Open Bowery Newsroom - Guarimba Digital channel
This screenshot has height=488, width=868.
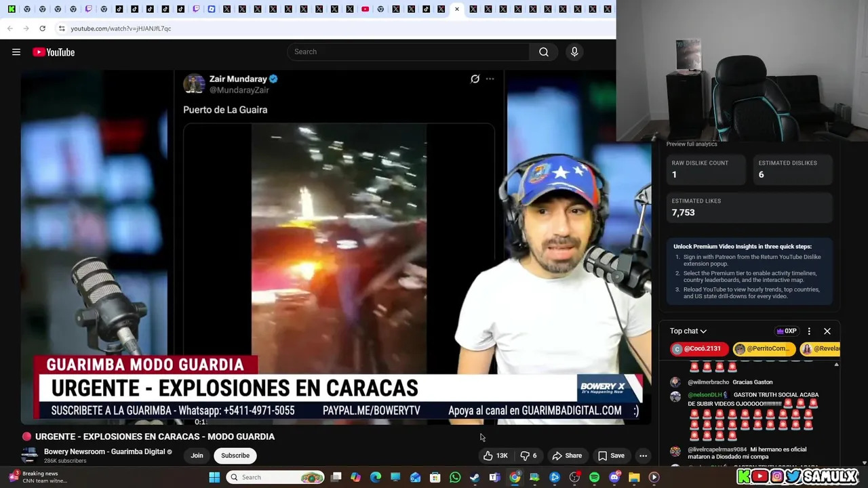tap(104, 451)
